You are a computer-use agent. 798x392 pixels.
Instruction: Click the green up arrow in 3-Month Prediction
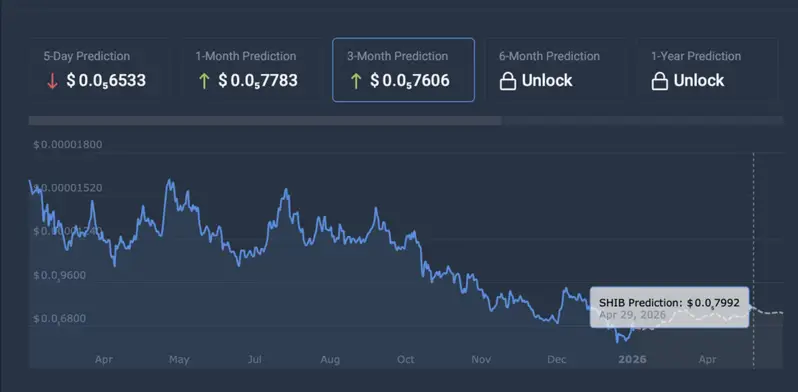(x=356, y=81)
